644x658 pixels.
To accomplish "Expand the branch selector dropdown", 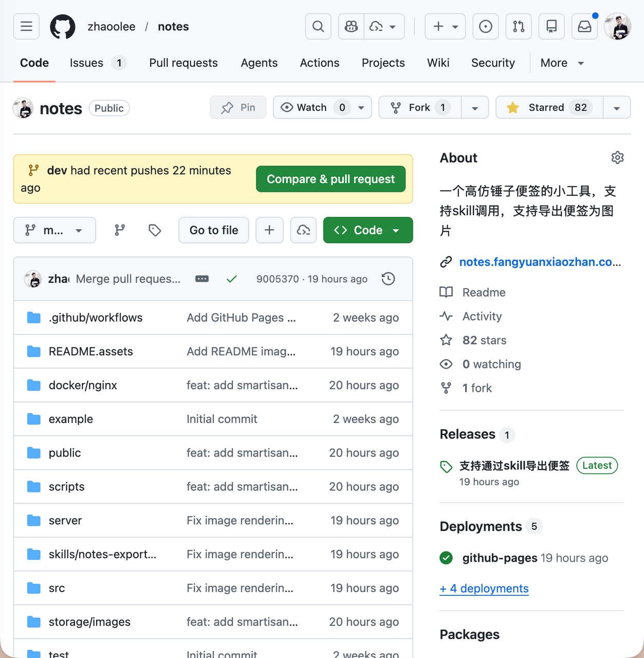I will pos(54,230).
